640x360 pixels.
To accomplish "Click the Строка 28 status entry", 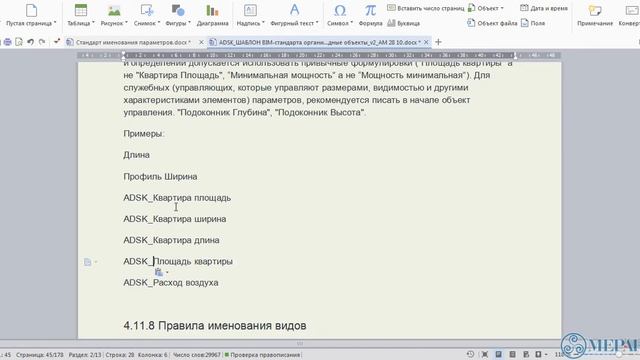I will [120, 355].
